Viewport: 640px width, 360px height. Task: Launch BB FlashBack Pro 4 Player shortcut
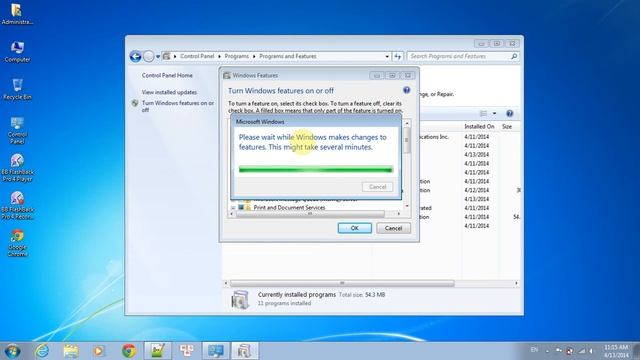17,168
